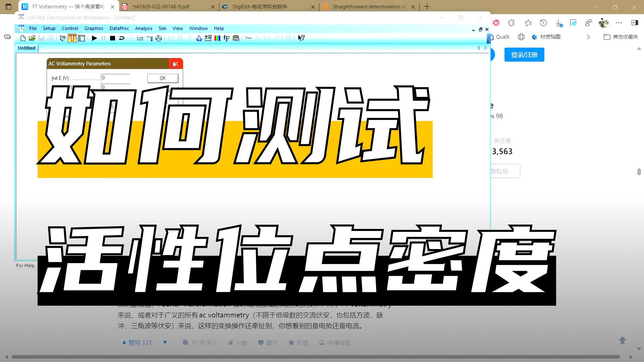Open the Font (fF) toolbar icon
The height and width of the screenshot is (362, 644).
[x=226, y=38]
